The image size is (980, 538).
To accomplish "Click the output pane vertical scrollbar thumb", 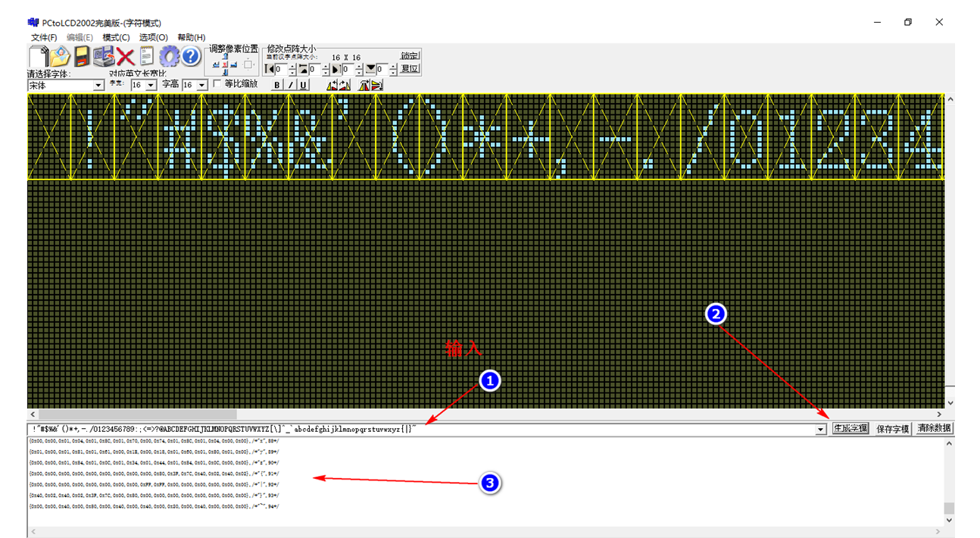I will click(949, 508).
